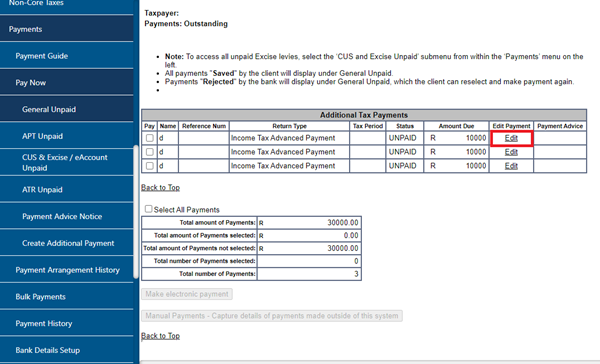Viewport: 600px width, 364px height.
Task: Open CUS & Excise / eAccount Unpaid
Action: click(67, 163)
